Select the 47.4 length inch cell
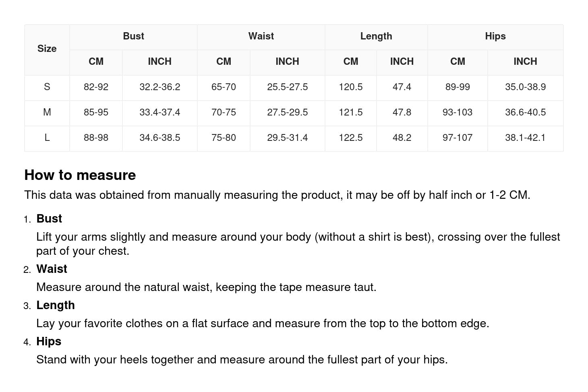This screenshot has width=588, height=392. click(402, 87)
